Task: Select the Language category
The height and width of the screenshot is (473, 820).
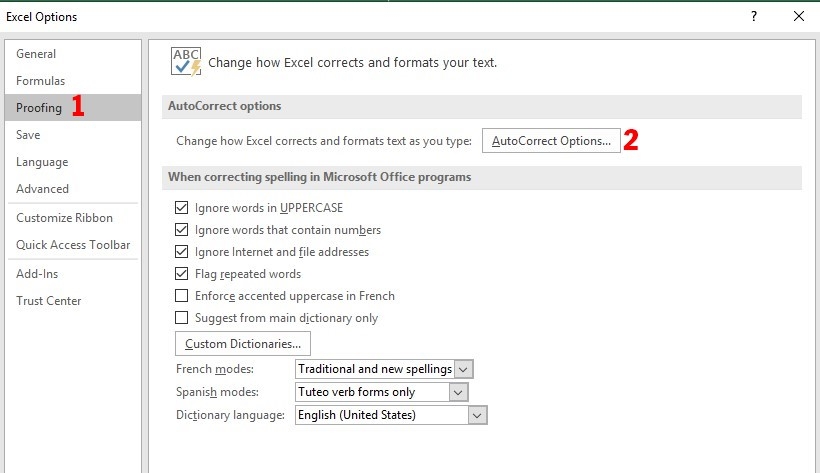Action: pos(73,162)
